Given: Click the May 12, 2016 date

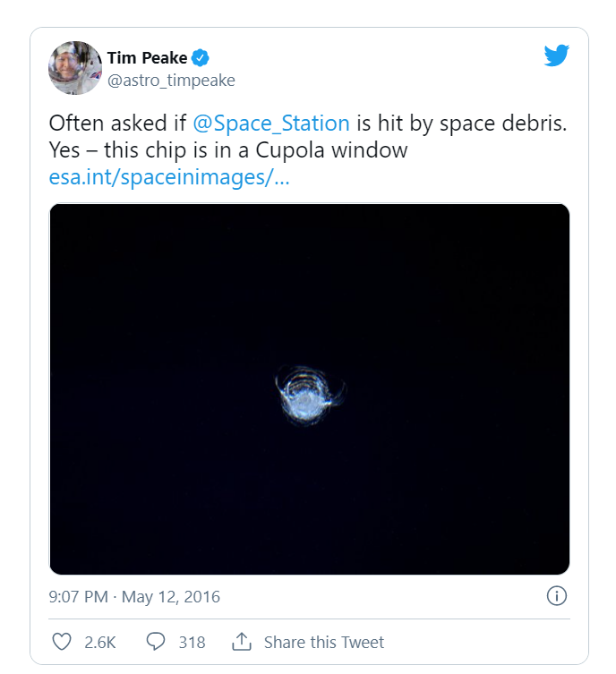Looking at the screenshot, I should pyautogui.click(x=170, y=596).
